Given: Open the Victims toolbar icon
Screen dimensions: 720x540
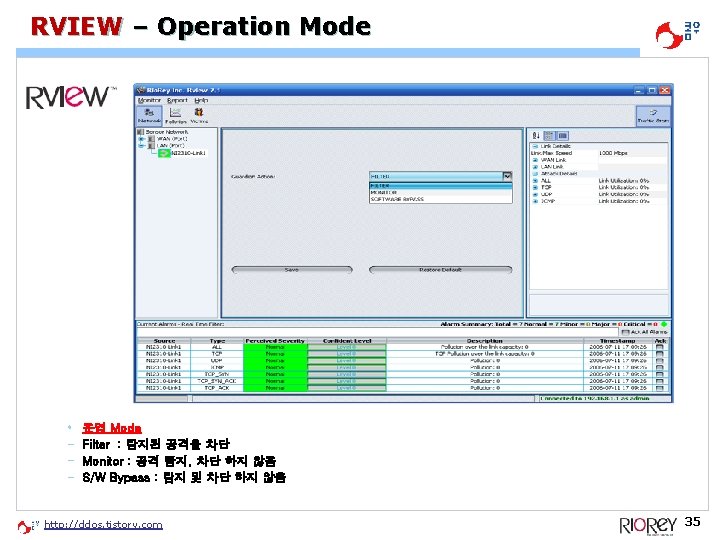Looking at the screenshot, I should 199,116.
